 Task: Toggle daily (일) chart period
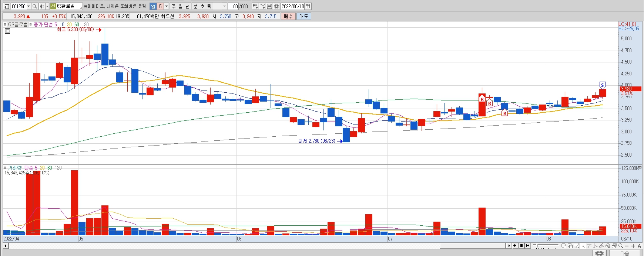[153, 6]
